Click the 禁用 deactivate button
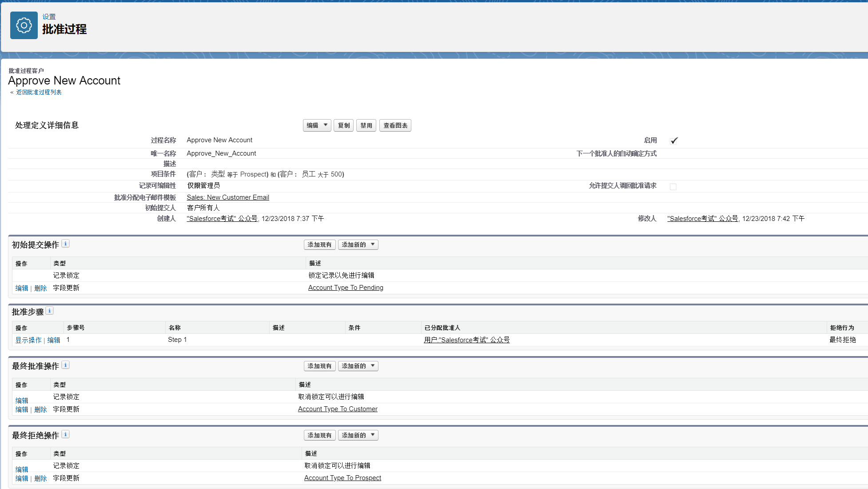This screenshot has height=489, width=868. [366, 125]
